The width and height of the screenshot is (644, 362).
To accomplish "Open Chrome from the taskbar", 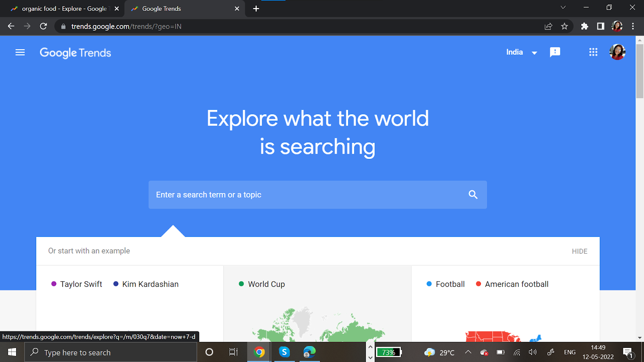I will point(259,352).
